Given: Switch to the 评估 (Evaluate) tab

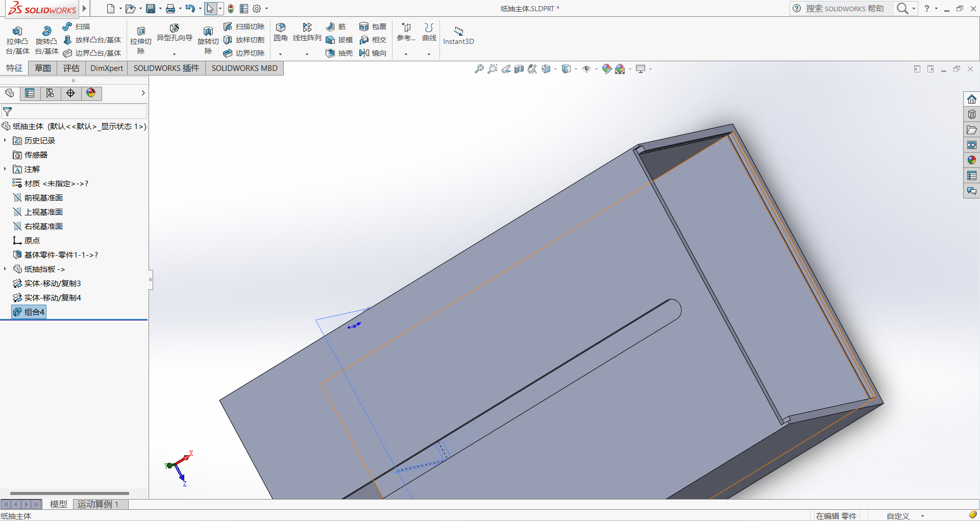Looking at the screenshot, I should (x=71, y=68).
